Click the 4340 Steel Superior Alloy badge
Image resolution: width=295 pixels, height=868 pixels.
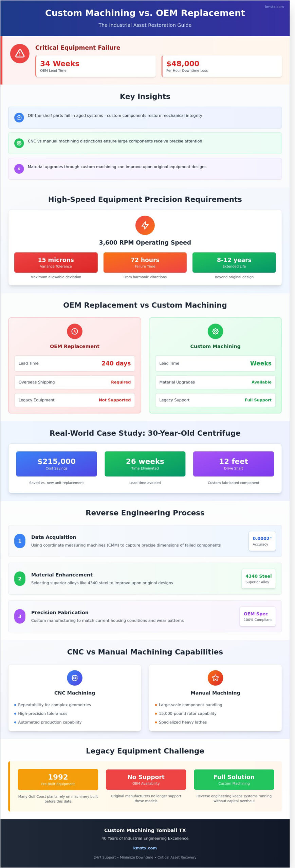[258, 578]
